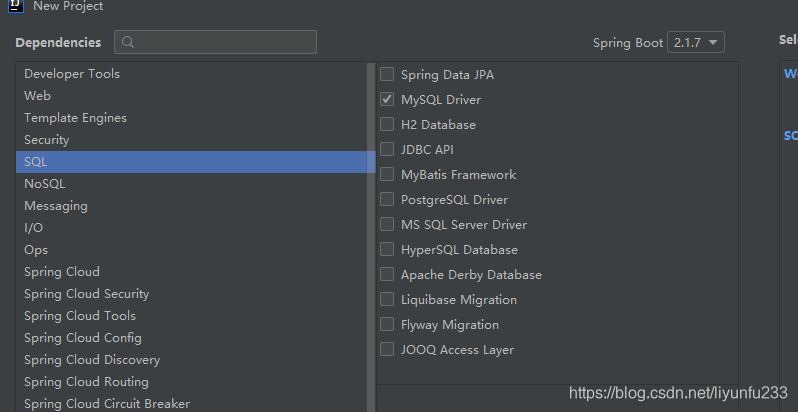
Task: Click the Liquibase Migration label text
Action: coord(459,300)
